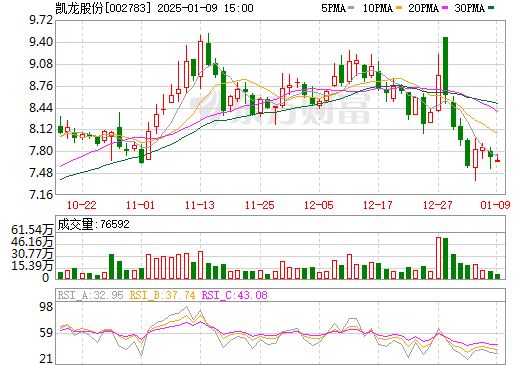Click the 46.16万 volume axis label
Screen dimensions: 520x365
coord(32,242)
